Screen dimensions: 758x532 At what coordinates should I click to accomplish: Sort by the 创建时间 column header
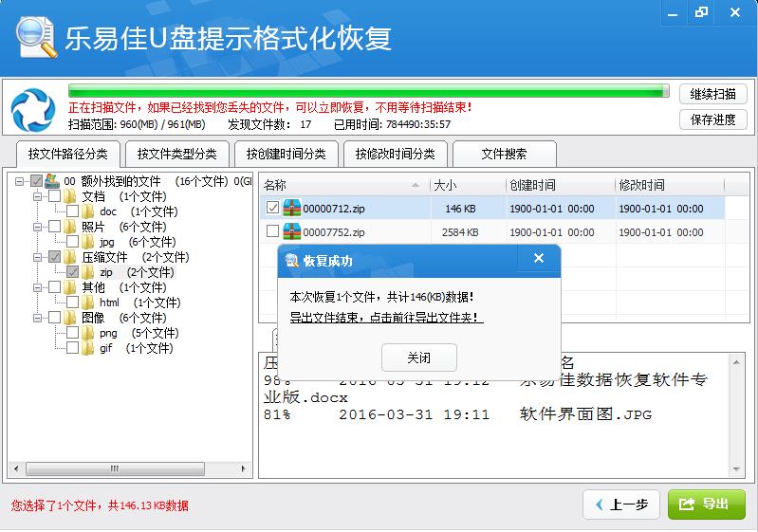point(561,185)
